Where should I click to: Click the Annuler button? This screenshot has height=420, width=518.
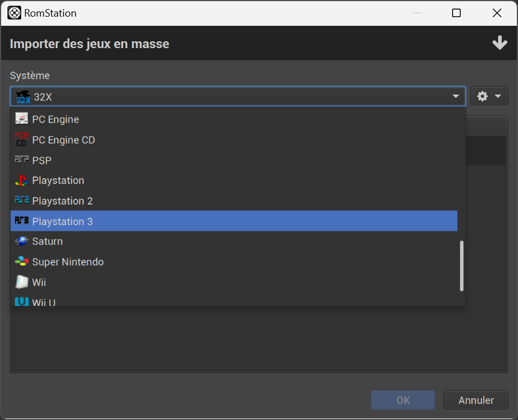click(476, 400)
